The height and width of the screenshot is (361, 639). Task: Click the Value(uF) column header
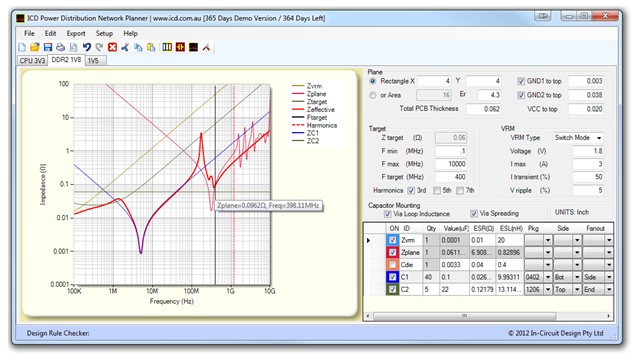coord(456,229)
